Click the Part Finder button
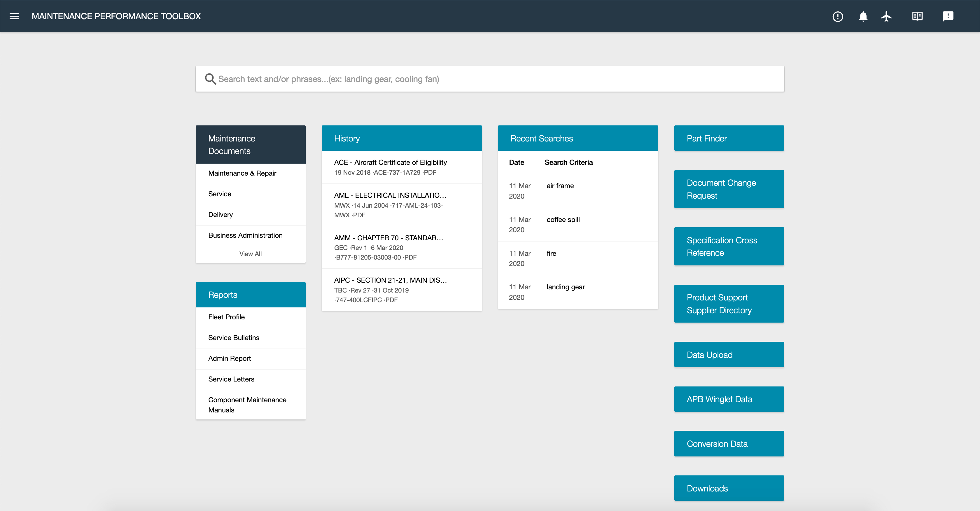The image size is (980, 511). (x=729, y=138)
